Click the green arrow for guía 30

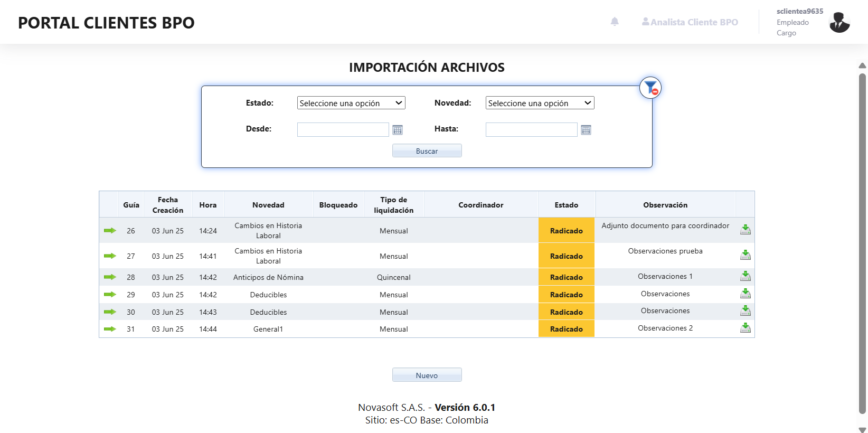coord(110,312)
